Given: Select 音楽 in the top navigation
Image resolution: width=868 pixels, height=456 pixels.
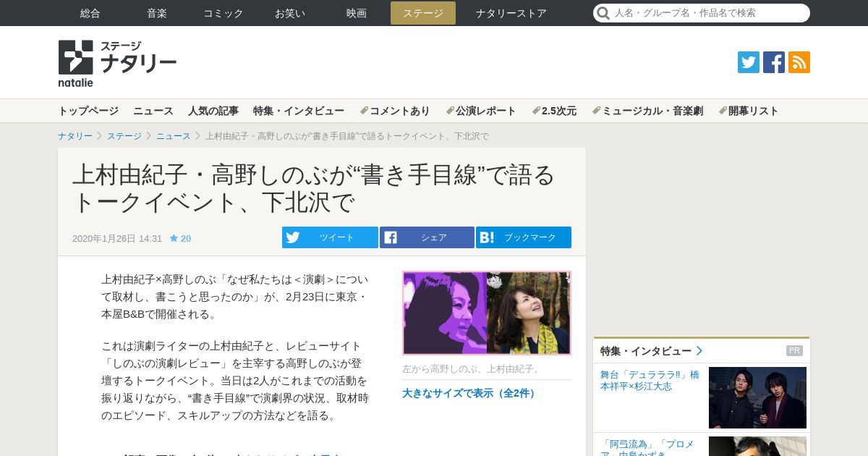Looking at the screenshot, I should 157,13.
